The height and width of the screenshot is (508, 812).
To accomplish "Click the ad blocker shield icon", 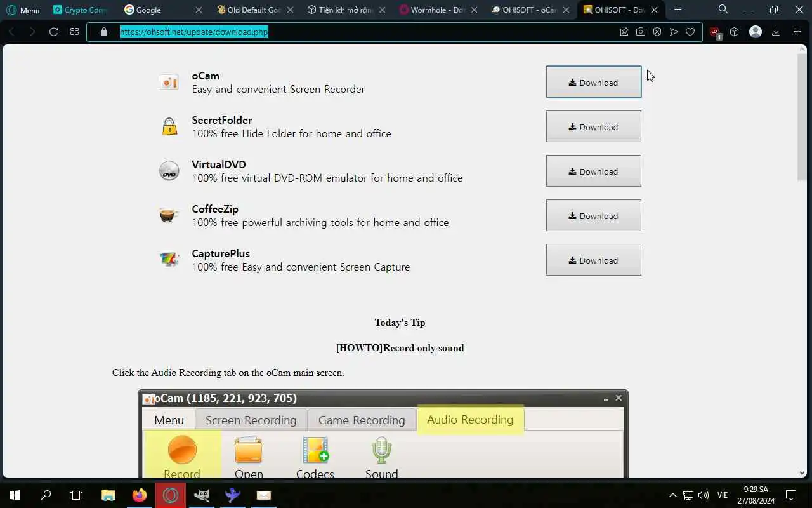I will pyautogui.click(x=657, y=32).
